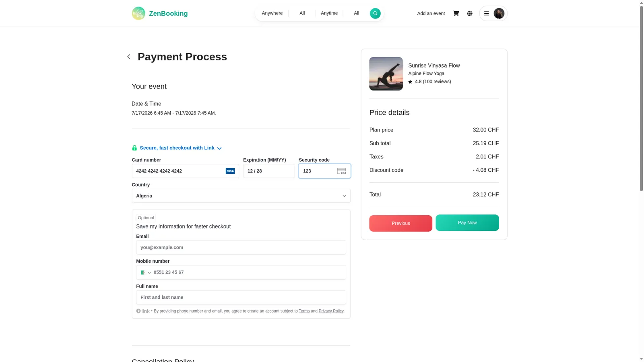Click the star rating icon
Viewport: 644px width, 362px height.
[x=410, y=82]
